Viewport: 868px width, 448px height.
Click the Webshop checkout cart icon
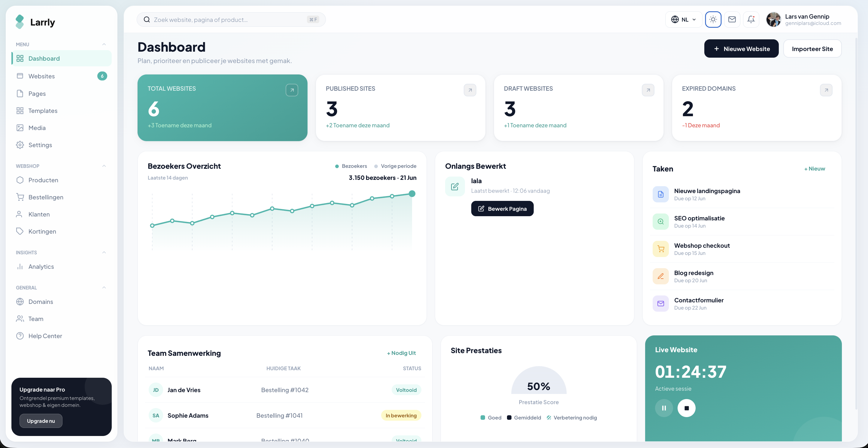[x=660, y=249]
